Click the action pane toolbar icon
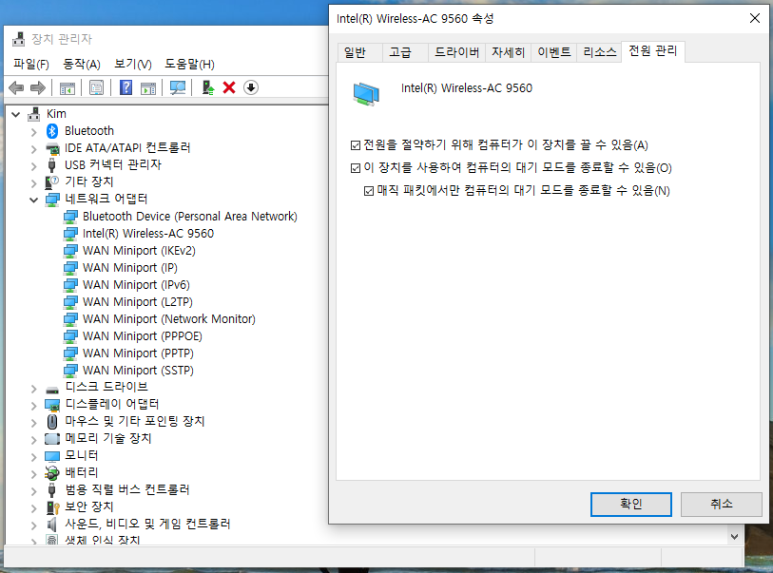773x573 pixels. click(148, 88)
